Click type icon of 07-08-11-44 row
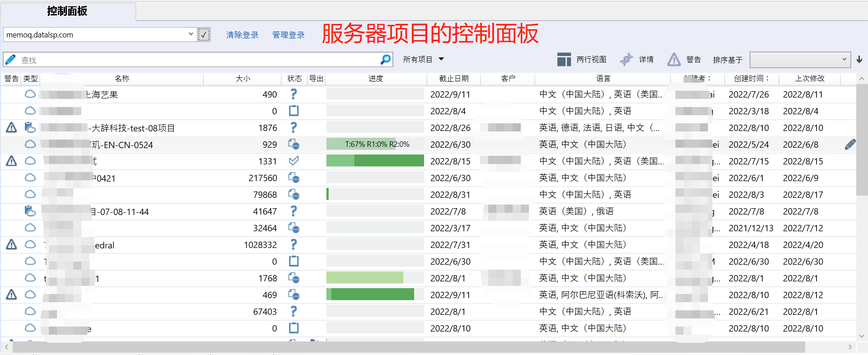Image resolution: width=868 pixels, height=355 pixels. point(30,211)
